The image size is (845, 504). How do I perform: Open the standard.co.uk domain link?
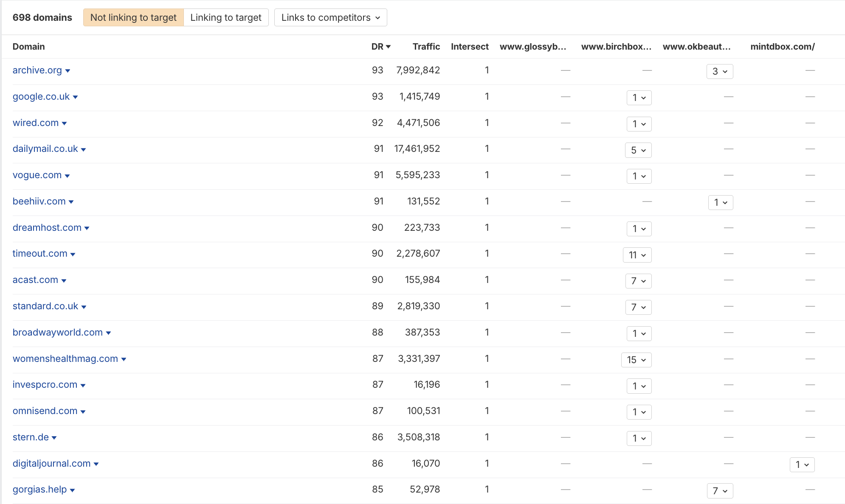click(45, 306)
